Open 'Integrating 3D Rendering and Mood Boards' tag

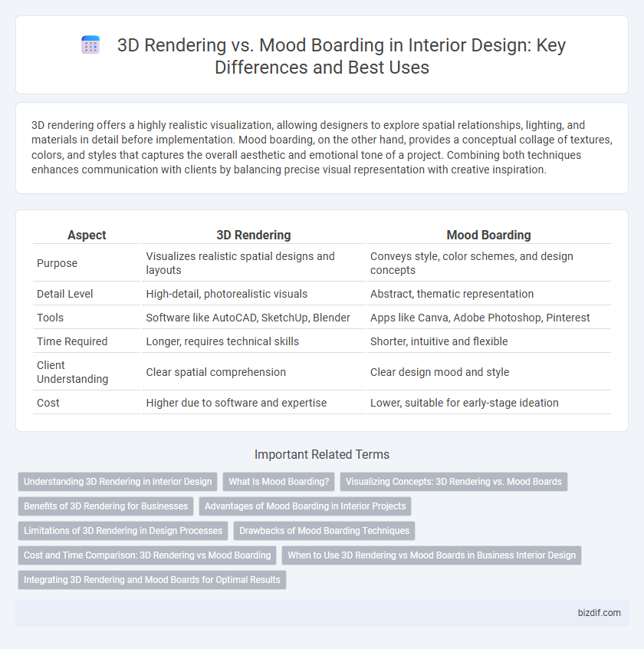(152, 580)
